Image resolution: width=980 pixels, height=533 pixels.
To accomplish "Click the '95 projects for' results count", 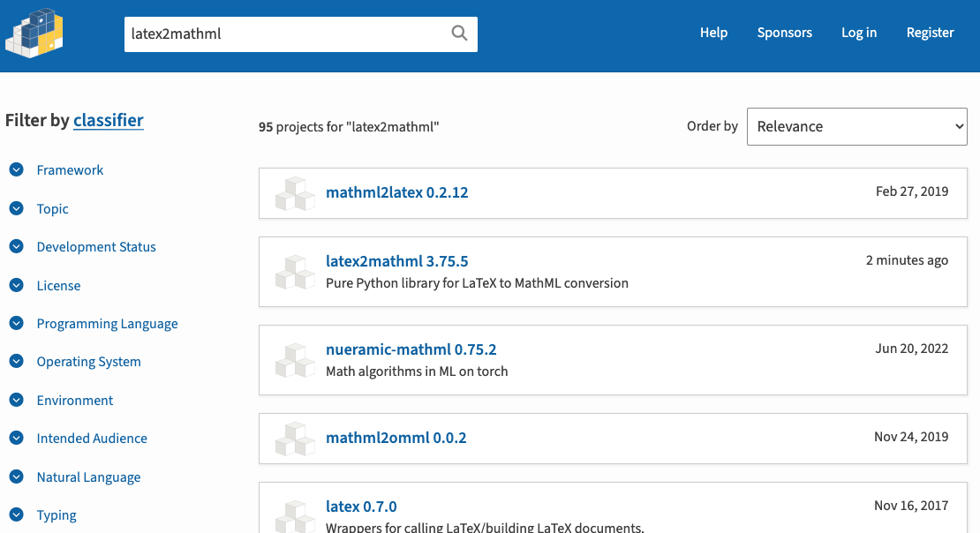I will click(349, 127).
